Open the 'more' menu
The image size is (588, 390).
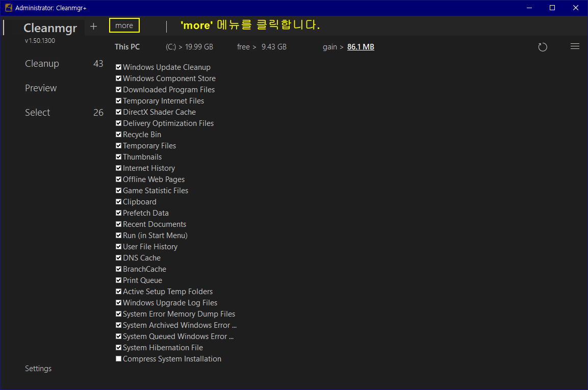coord(124,25)
